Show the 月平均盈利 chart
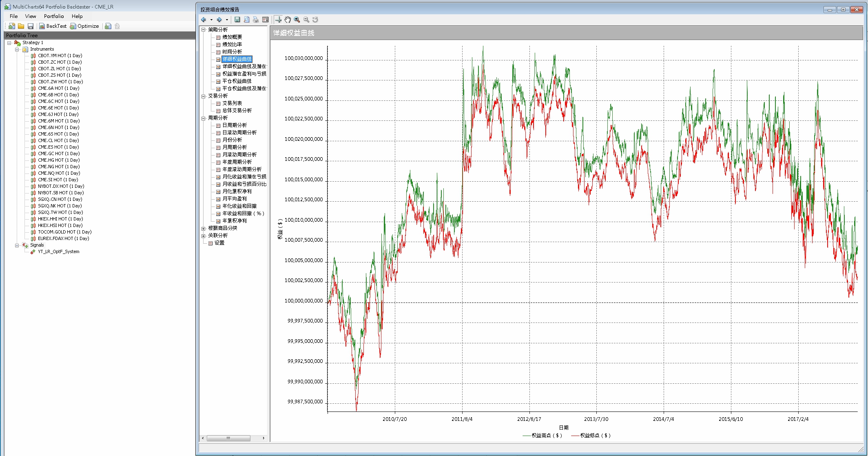The width and height of the screenshot is (868, 456). click(235, 199)
